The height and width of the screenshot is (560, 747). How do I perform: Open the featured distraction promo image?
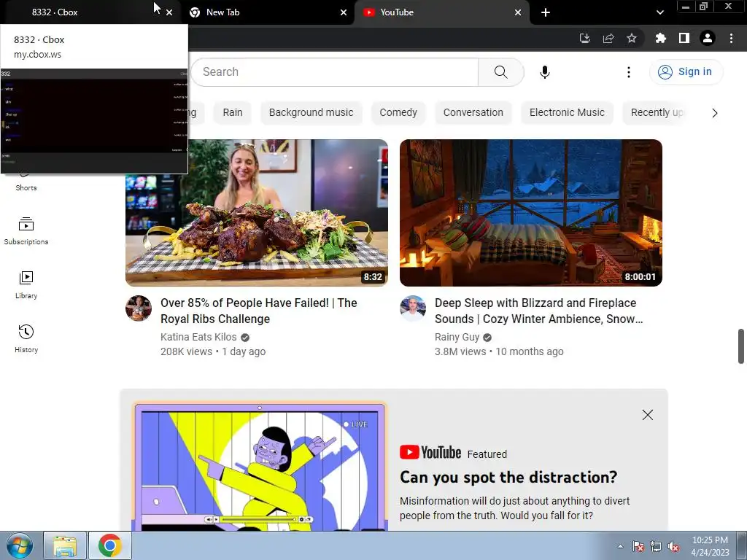point(260,467)
